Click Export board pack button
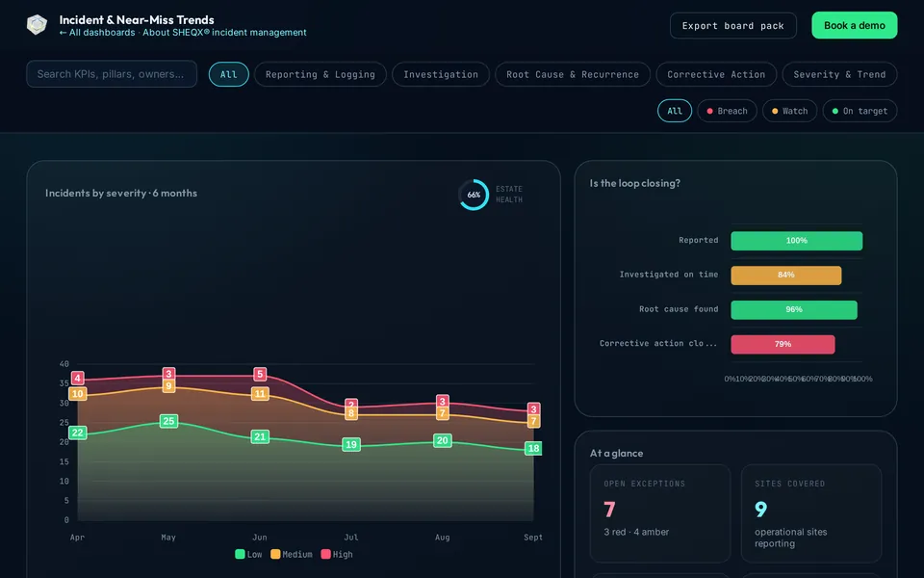 pos(733,25)
